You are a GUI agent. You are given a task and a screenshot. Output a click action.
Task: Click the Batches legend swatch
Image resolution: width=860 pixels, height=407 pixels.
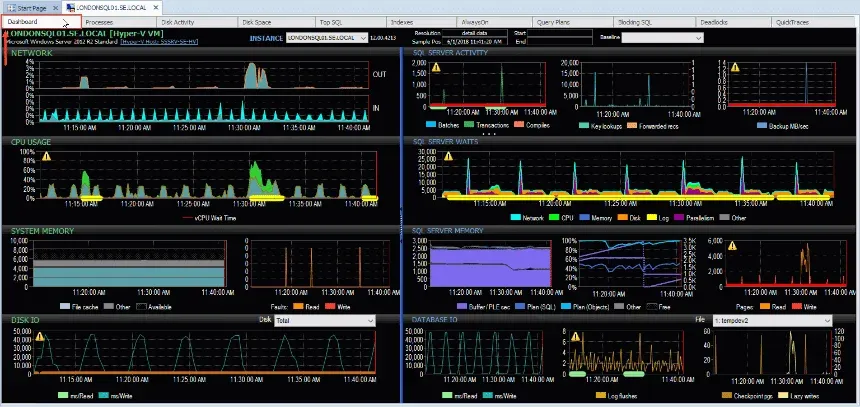tap(431, 125)
